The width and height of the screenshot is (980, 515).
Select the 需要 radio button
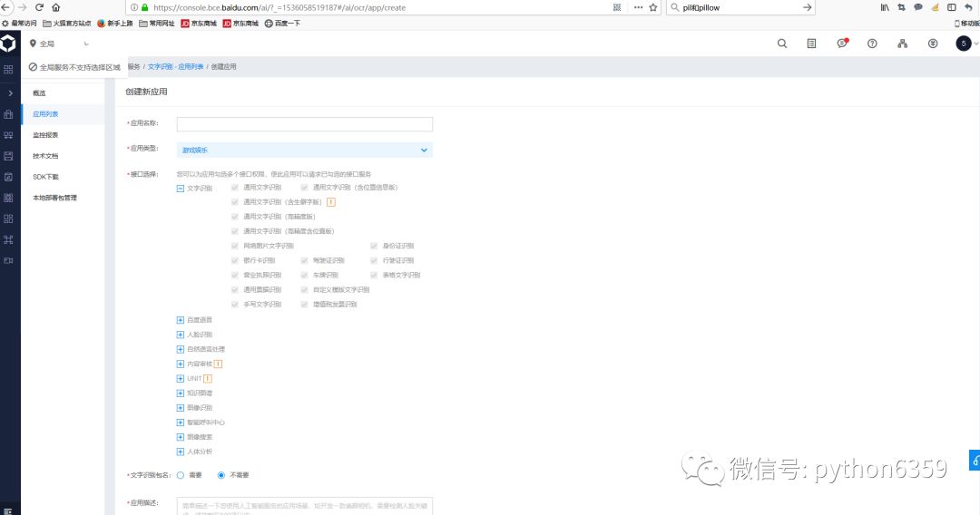[181, 475]
